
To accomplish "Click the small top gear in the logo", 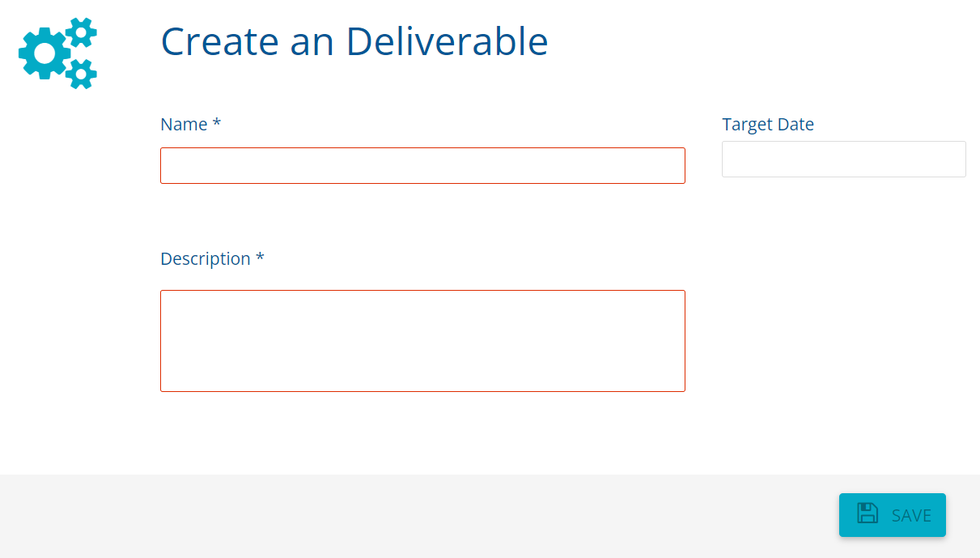I will point(81,32).
